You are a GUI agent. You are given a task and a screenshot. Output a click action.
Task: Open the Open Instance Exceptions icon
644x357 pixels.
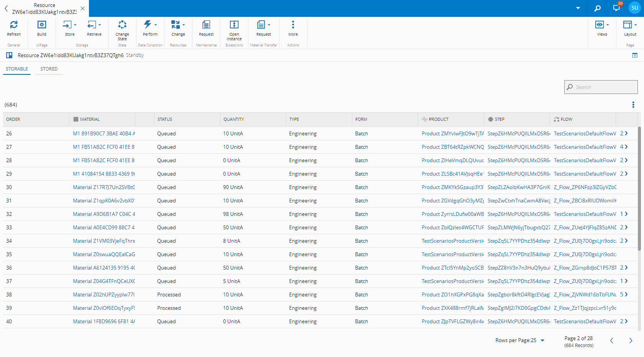[x=234, y=25]
